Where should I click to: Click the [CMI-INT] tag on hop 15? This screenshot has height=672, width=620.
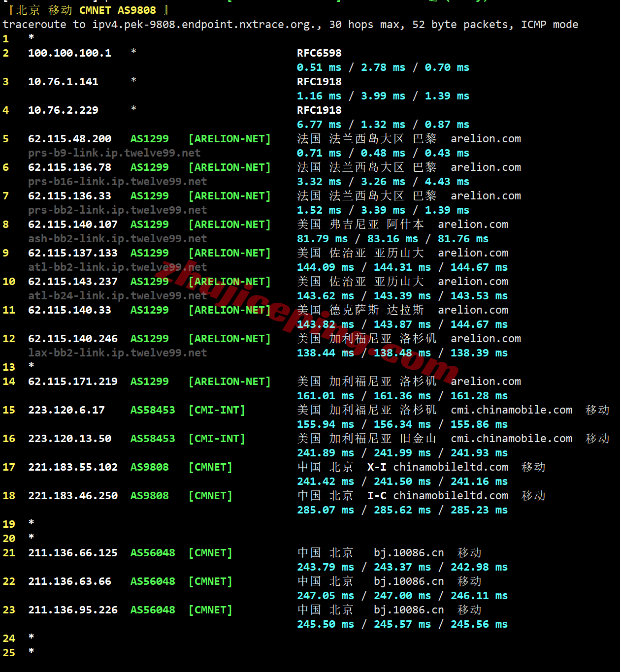coord(217,410)
